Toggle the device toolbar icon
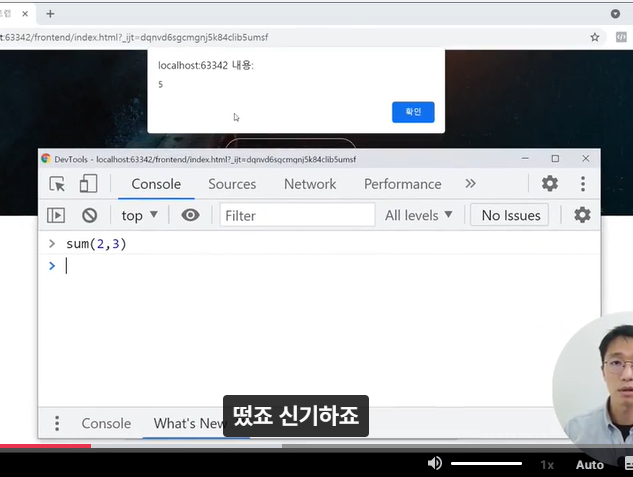Image resolution: width=633 pixels, height=477 pixels. (x=88, y=184)
